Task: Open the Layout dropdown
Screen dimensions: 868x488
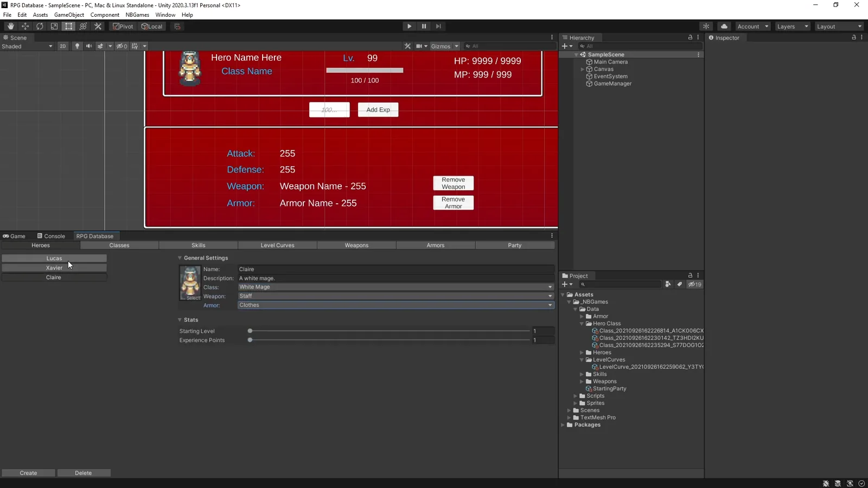Action: point(839,26)
